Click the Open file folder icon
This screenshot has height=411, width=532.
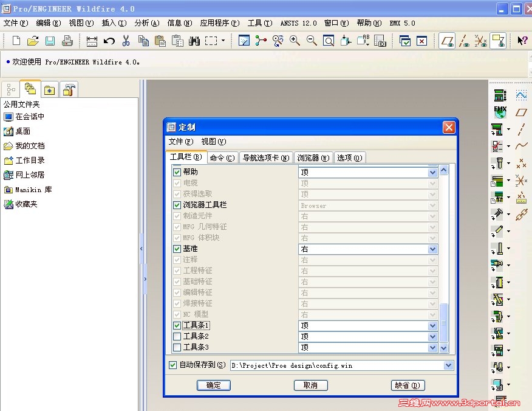click(33, 41)
